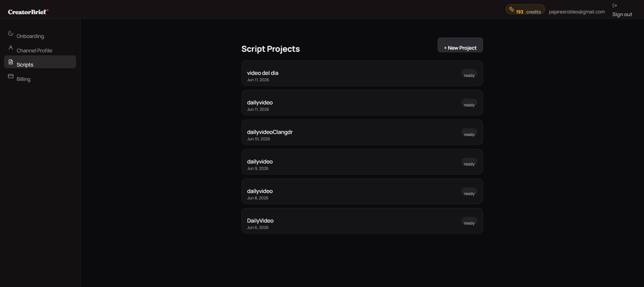The image size is (644, 287).
Task: Click the Sign out link
Action: [622, 14]
